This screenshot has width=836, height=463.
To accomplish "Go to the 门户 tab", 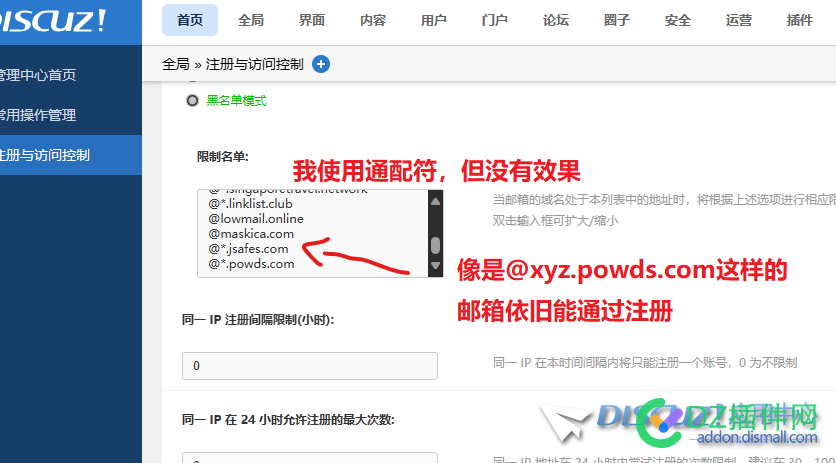I will click(494, 20).
